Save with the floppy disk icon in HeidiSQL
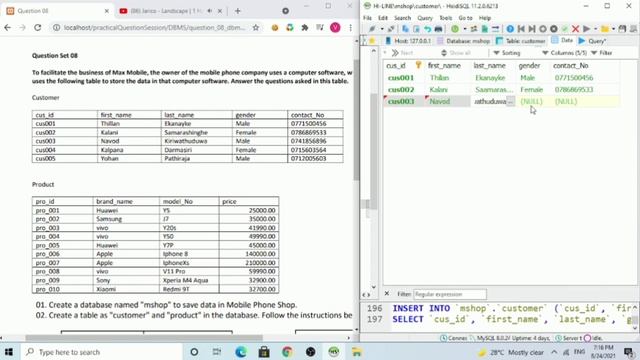This screenshot has height=360, width=640. coord(622,29)
